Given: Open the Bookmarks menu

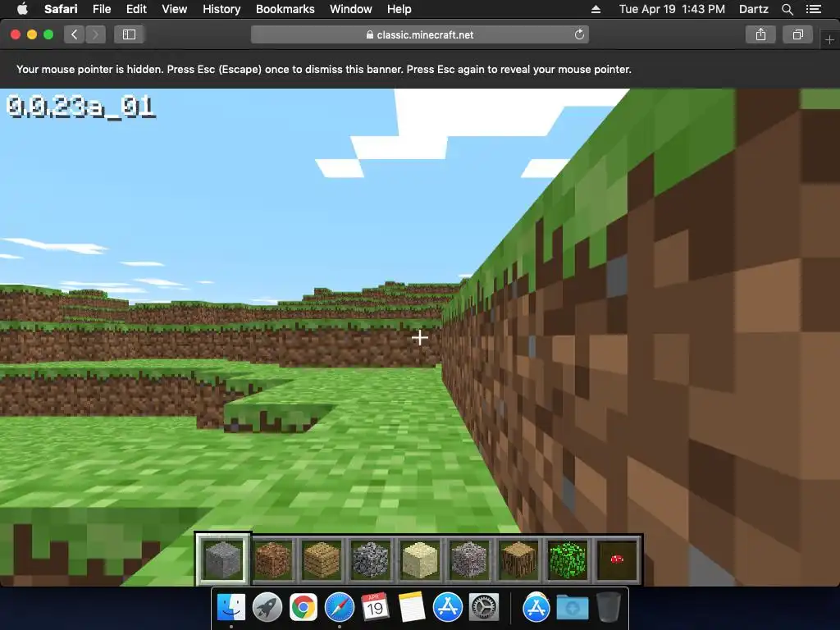Looking at the screenshot, I should [285, 9].
